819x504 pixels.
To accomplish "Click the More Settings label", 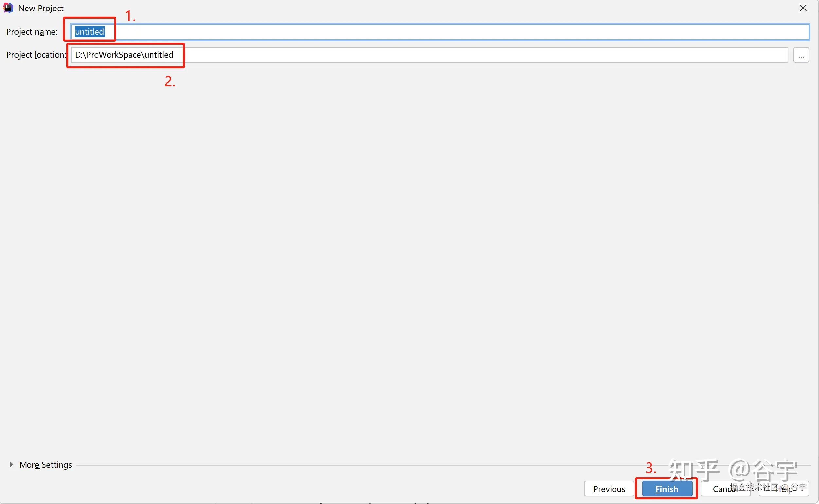I will 46,465.
